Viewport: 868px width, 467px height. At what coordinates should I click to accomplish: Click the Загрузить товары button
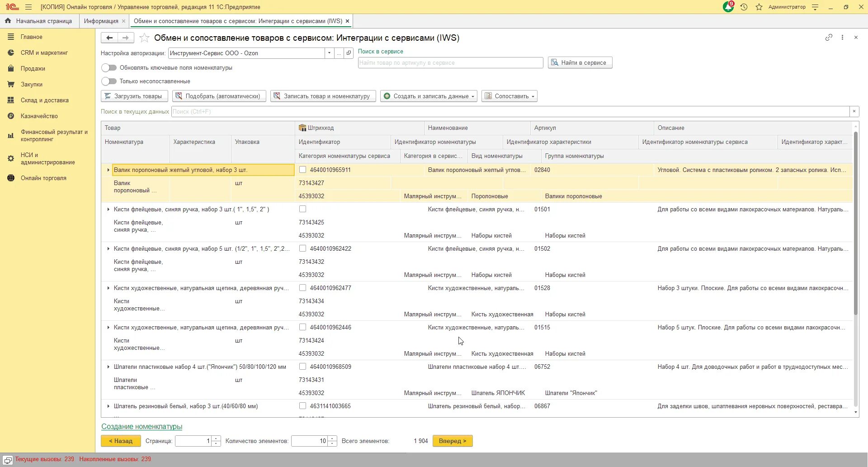134,96
